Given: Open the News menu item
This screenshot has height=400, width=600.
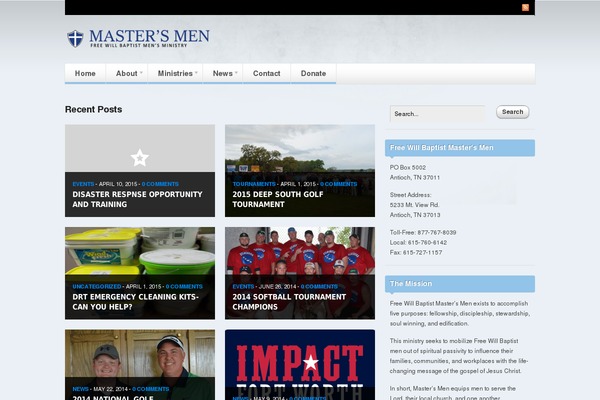Looking at the screenshot, I should (x=222, y=73).
